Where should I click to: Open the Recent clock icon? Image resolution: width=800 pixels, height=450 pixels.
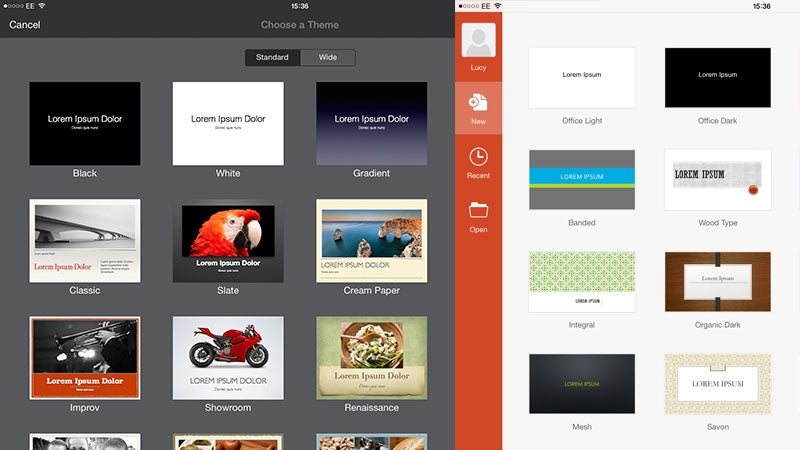click(x=478, y=157)
